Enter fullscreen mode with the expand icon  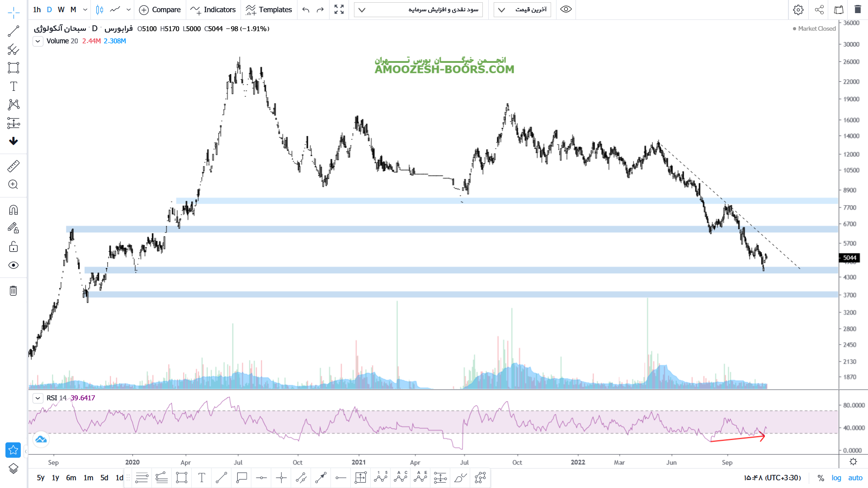pyautogui.click(x=339, y=9)
